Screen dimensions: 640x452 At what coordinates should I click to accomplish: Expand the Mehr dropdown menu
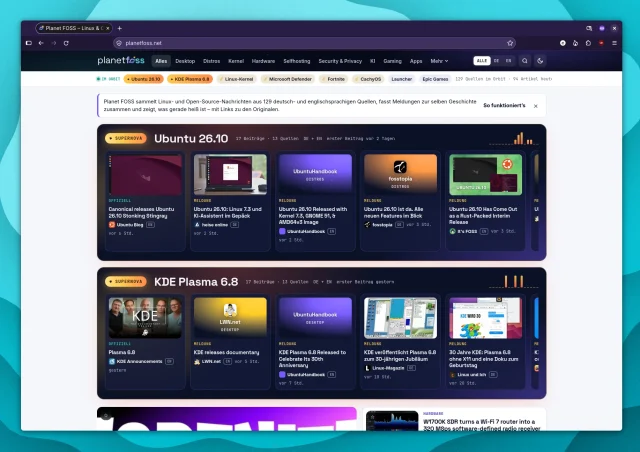point(439,61)
